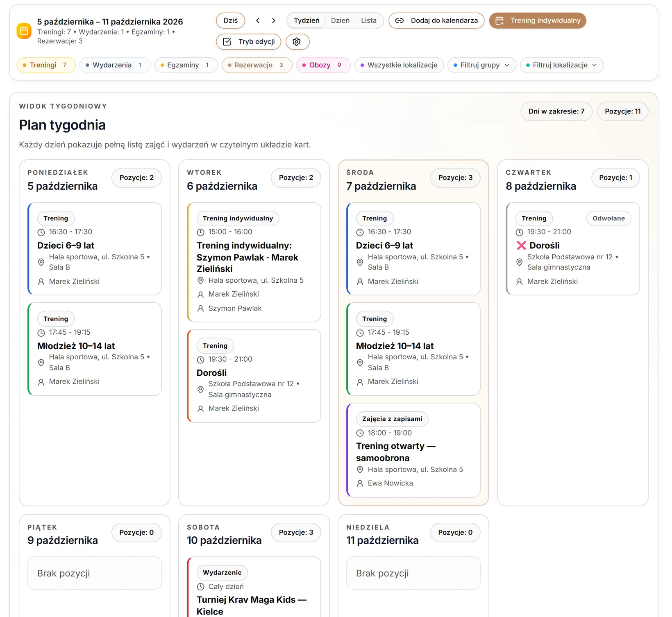
Task: Click Dodaj do kalendarza button
Action: [x=436, y=20]
